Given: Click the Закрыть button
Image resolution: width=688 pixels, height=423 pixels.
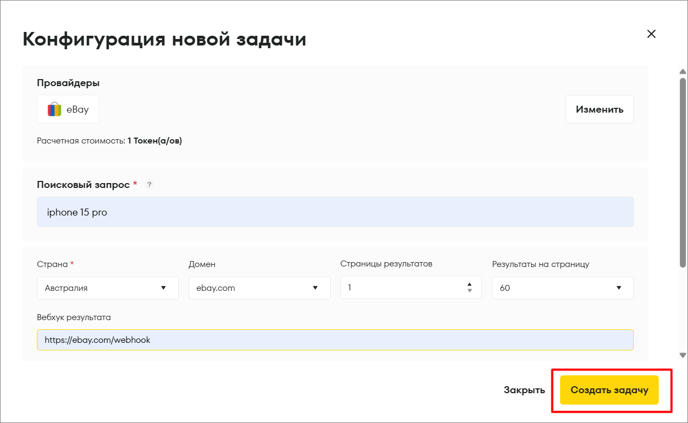Looking at the screenshot, I should [524, 390].
